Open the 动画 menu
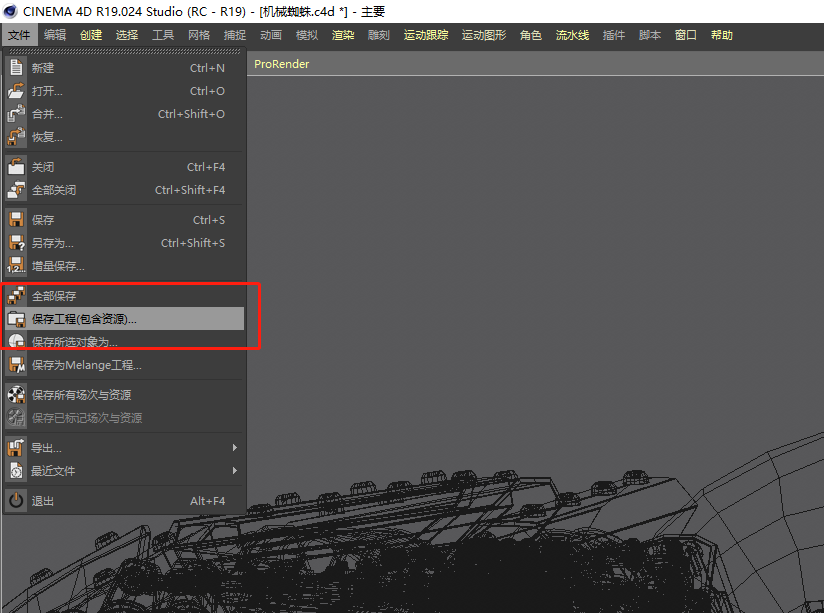824x613 pixels. pyautogui.click(x=271, y=35)
